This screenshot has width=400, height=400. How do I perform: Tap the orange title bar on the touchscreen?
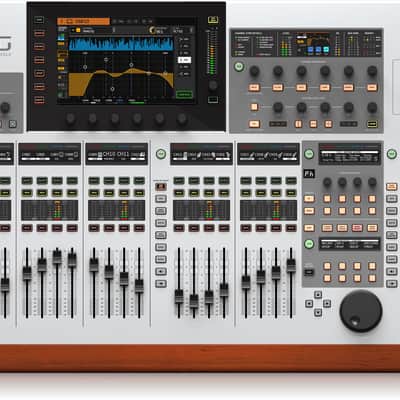pos(83,21)
